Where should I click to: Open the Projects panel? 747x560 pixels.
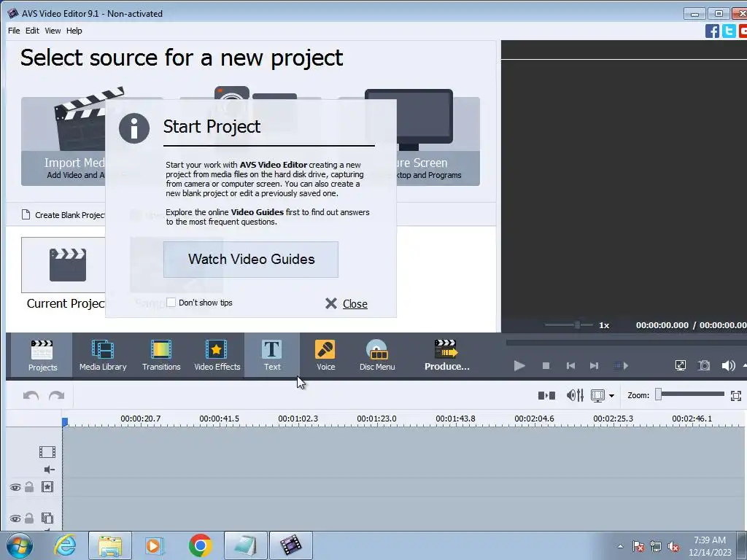pos(42,355)
